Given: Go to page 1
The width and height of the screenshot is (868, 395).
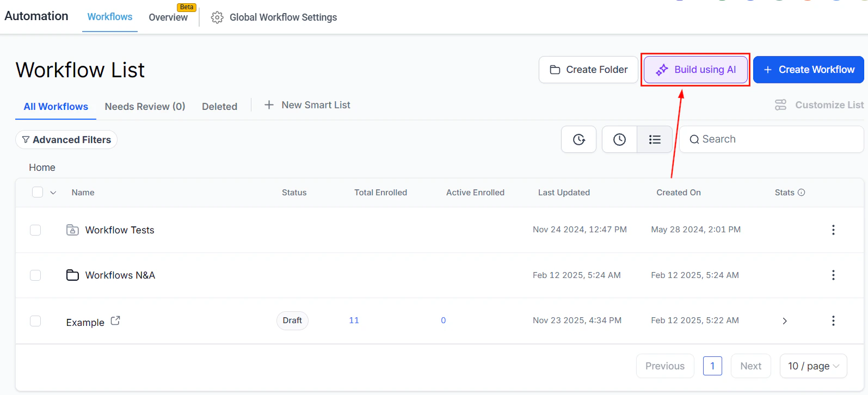Looking at the screenshot, I should click(712, 366).
